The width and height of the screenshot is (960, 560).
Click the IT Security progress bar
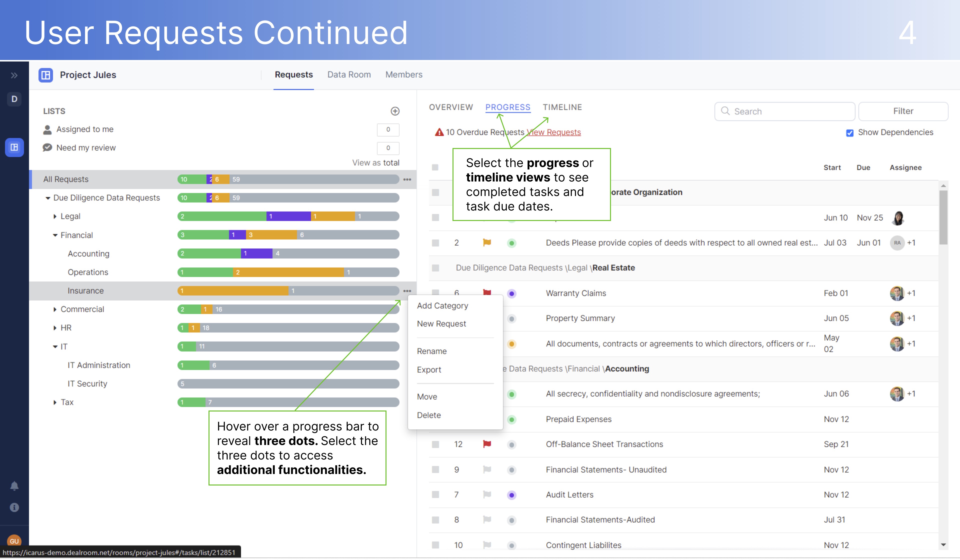coord(288,383)
